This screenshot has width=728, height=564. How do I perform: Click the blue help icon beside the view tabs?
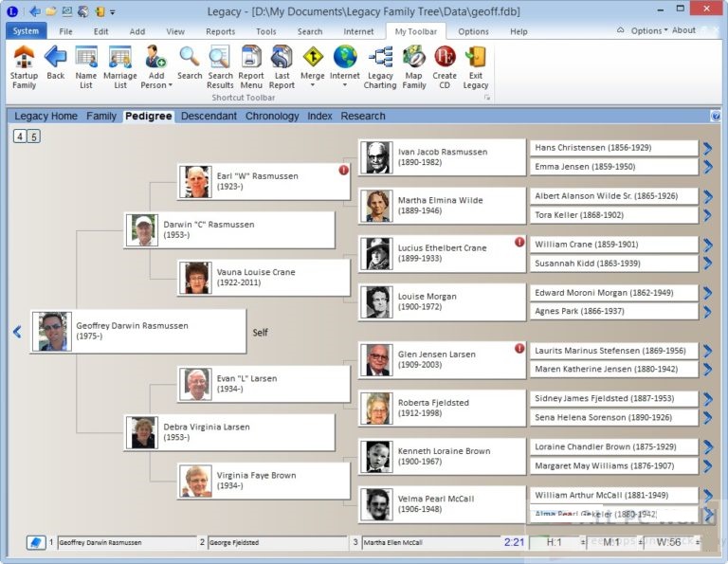716,116
